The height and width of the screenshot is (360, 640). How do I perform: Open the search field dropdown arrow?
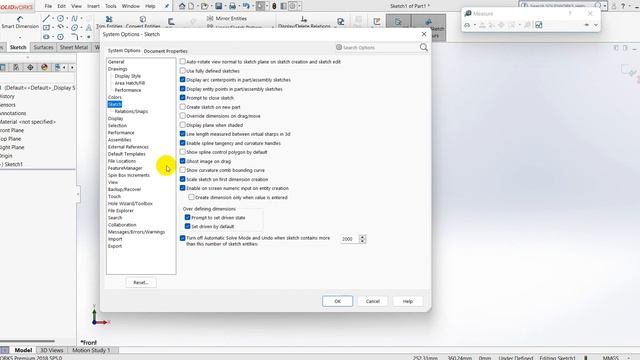pos(605,6)
